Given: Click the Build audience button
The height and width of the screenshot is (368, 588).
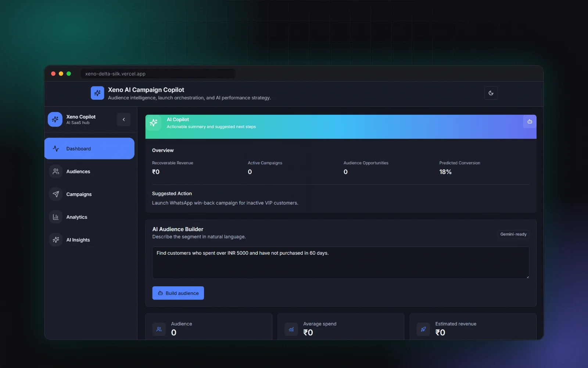Looking at the screenshot, I should pos(178,293).
